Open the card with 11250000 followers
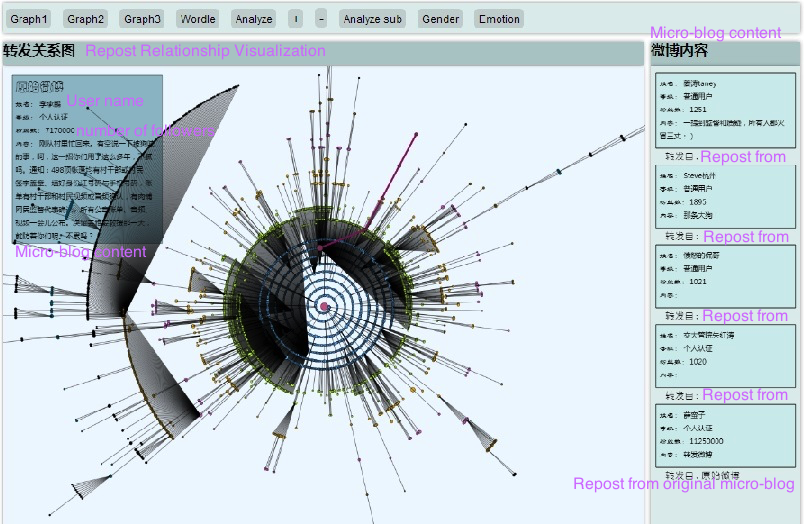The height and width of the screenshot is (524, 804). click(x=725, y=435)
